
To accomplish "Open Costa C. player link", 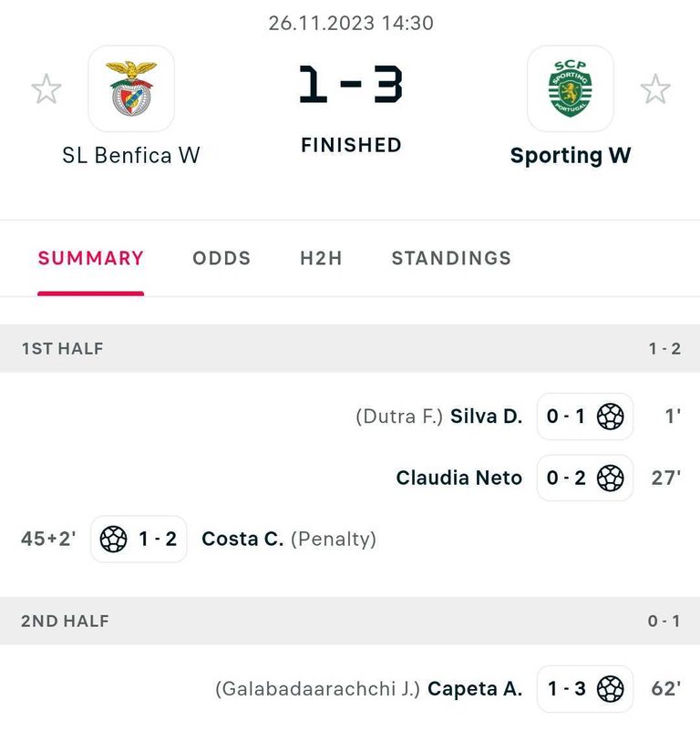I will [242, 539].
